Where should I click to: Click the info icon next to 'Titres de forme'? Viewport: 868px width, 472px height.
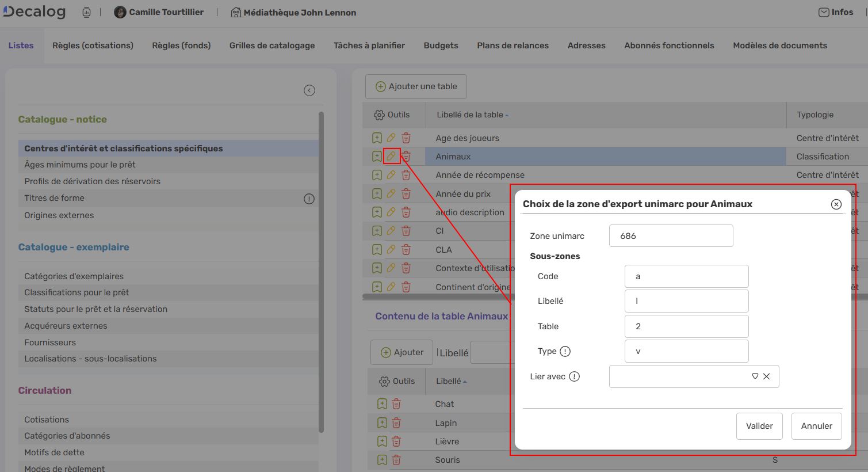[x=309, y=199]
